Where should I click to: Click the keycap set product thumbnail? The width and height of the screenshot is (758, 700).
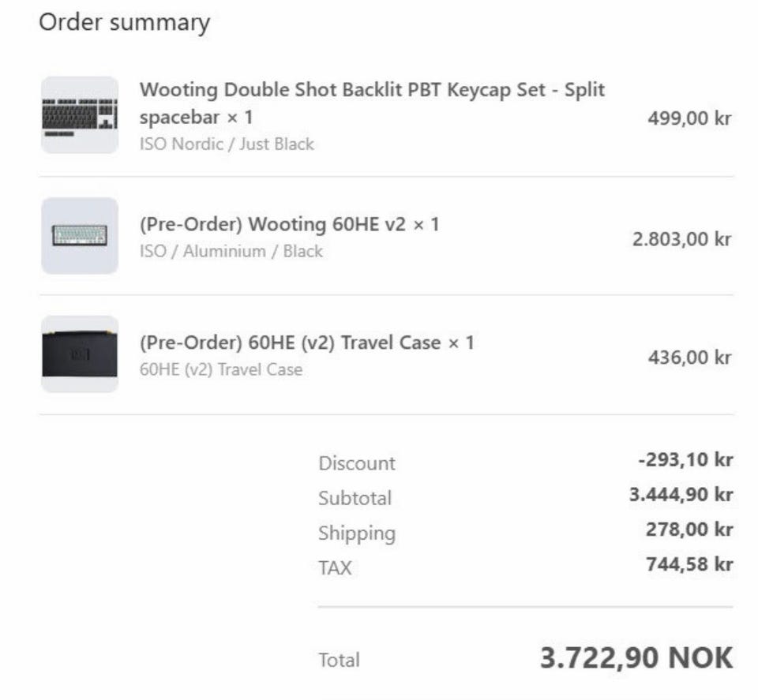click(80, 115)
